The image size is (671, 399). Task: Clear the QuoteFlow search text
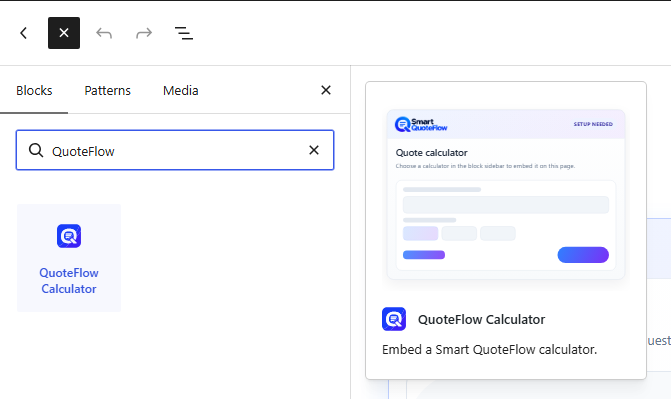(x=314, y=150)
